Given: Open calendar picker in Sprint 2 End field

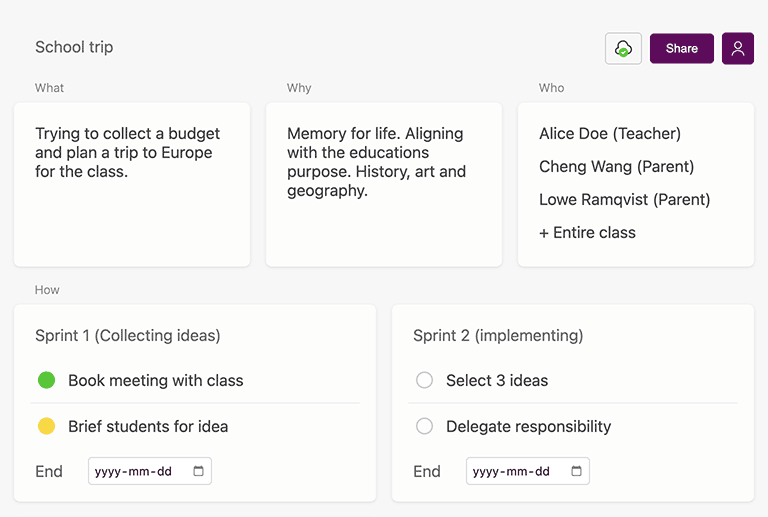Looking at the screenshot, I should (x=576, y=471).
